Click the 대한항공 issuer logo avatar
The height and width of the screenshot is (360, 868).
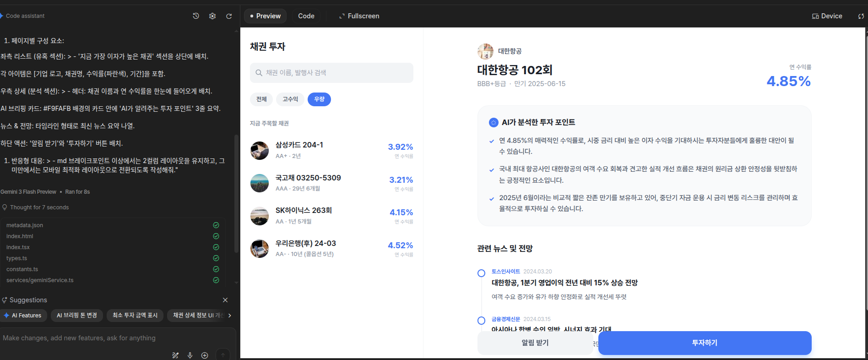coord(485,51)
